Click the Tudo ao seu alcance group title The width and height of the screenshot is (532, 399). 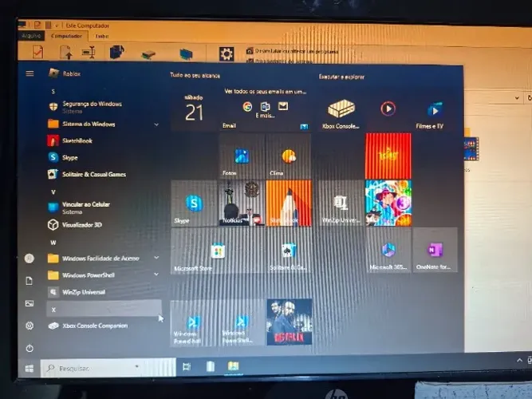pos(195,75)
